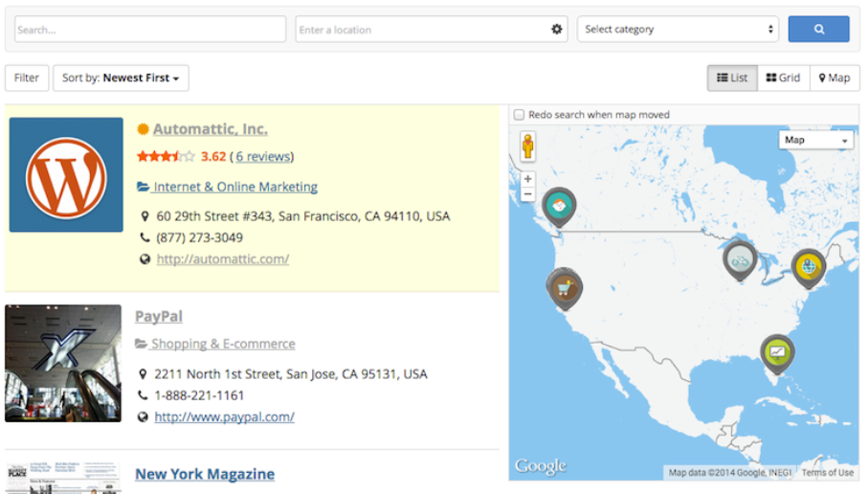
Task: Open the New York Magazine listing
Action: point(205,474)
